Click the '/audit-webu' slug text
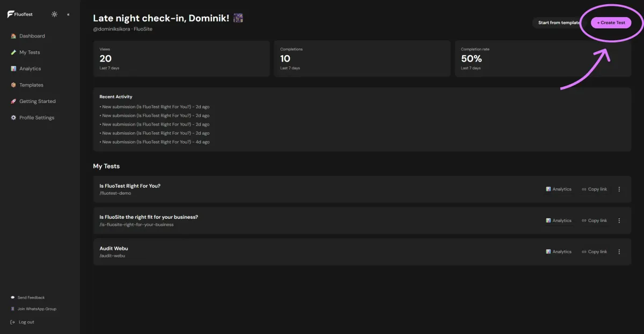Image resolution: width=644 pixels, height=334 pixels. (x=112, y=256)
